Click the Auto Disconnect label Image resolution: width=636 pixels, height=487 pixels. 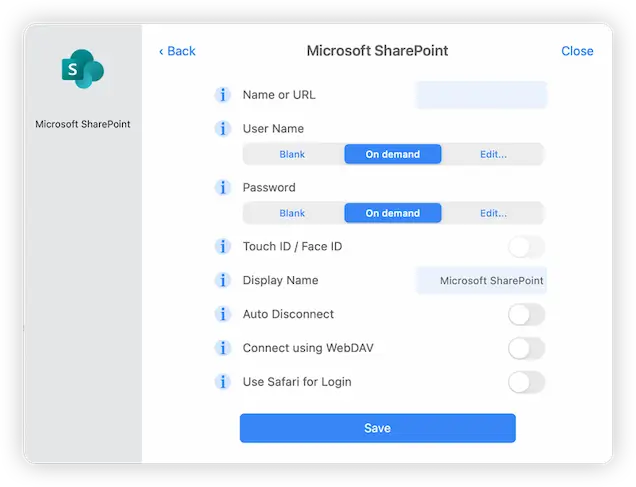(x=288, y=314)
